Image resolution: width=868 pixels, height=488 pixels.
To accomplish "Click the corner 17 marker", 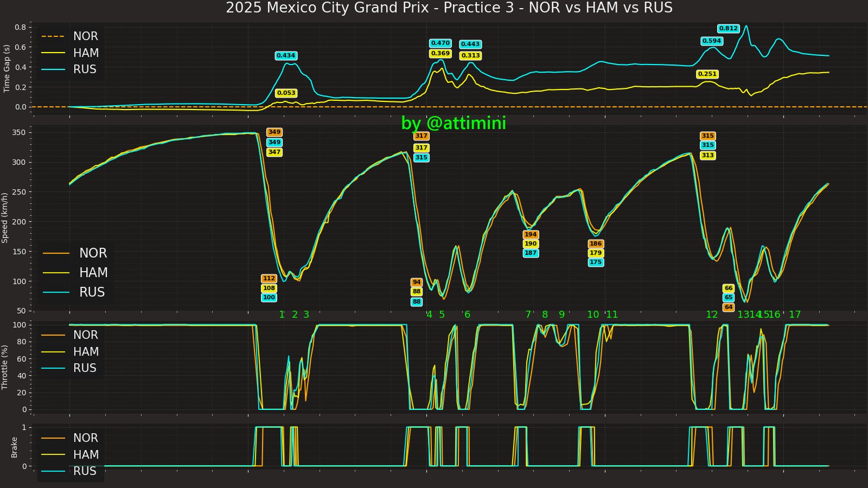I will pyautogui.click(x=794, y=315).
